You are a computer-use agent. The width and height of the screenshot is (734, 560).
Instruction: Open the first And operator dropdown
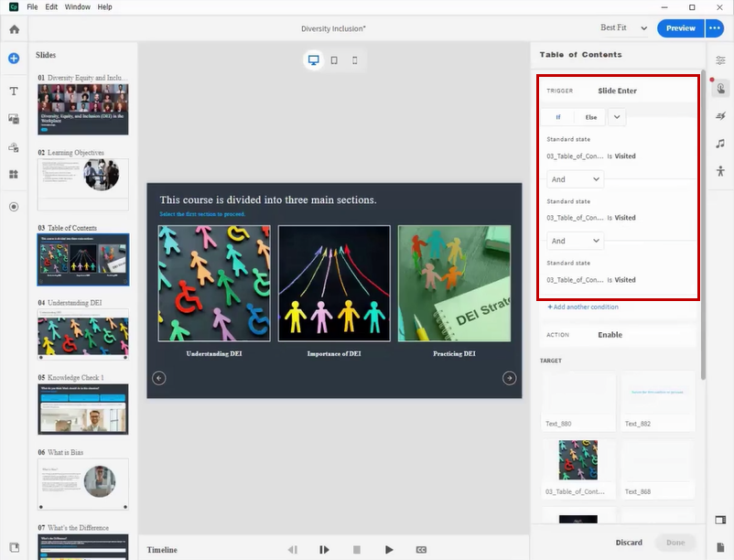click(x=576, y=179)
